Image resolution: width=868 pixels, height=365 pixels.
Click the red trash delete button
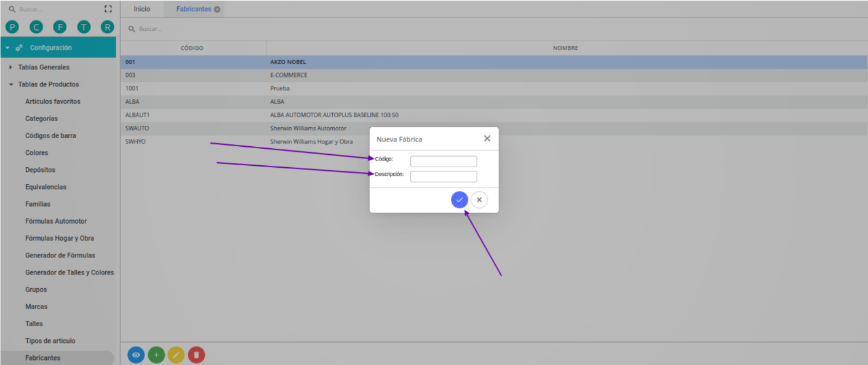[196, 355]
